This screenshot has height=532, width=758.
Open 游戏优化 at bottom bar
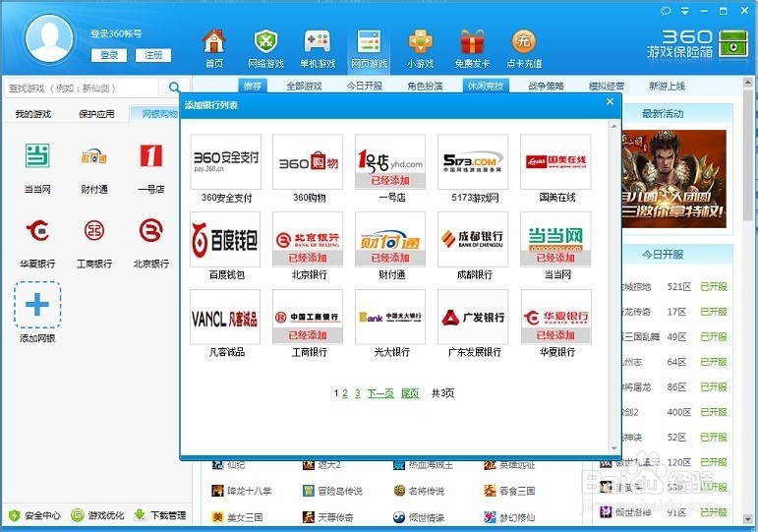pyautogui.click(x=97, y=515)
